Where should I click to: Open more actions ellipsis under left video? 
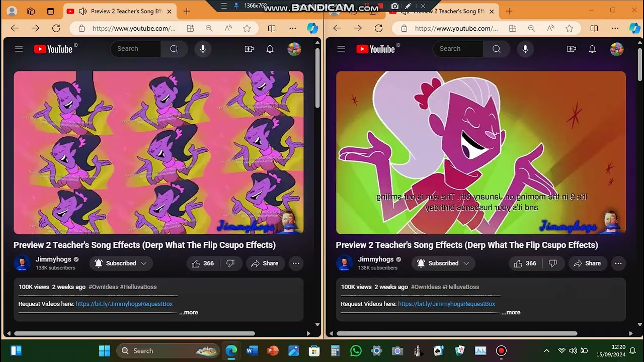(x=296, y=263)
